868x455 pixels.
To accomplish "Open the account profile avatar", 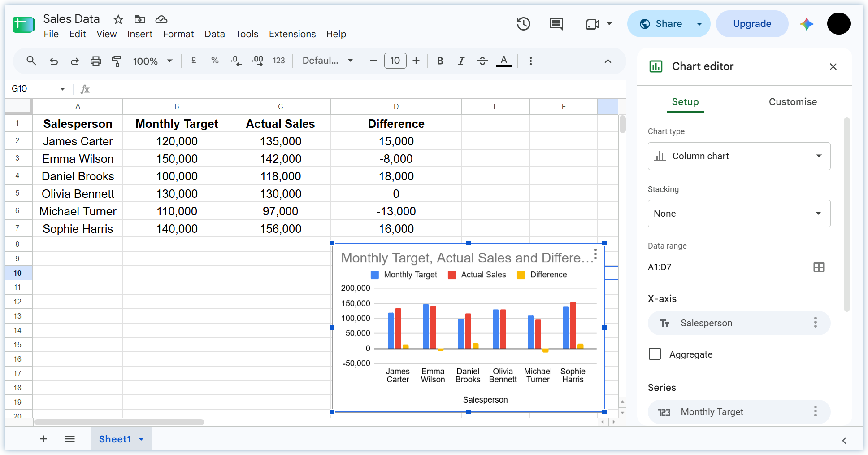I will click(838, 24).
